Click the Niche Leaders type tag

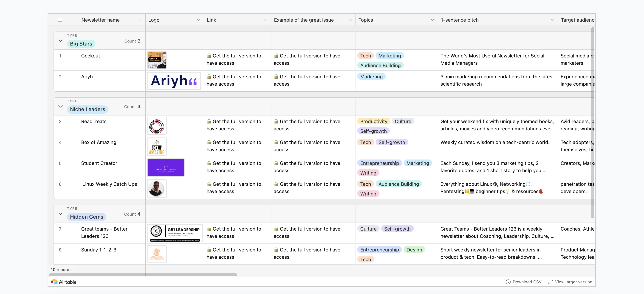(x=87, y=109)
